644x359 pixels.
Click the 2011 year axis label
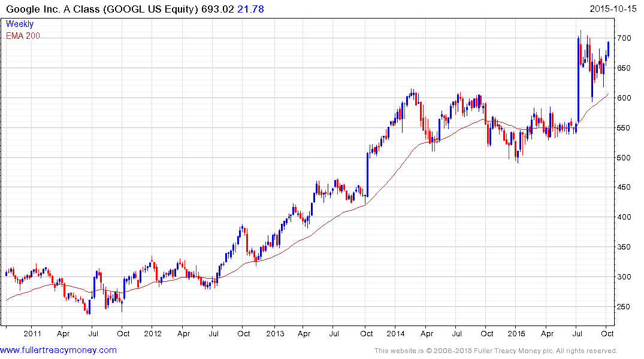[32, 333]
